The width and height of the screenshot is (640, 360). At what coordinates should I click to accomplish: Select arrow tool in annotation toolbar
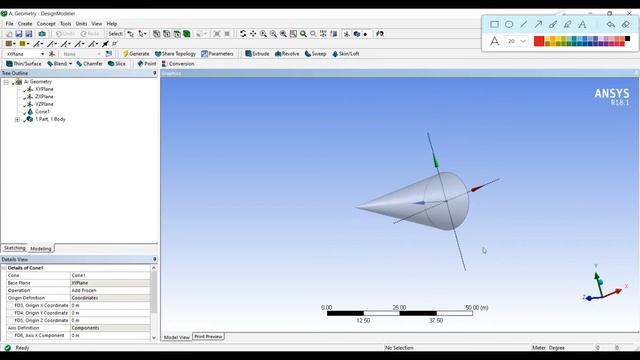tap(538, 24)
